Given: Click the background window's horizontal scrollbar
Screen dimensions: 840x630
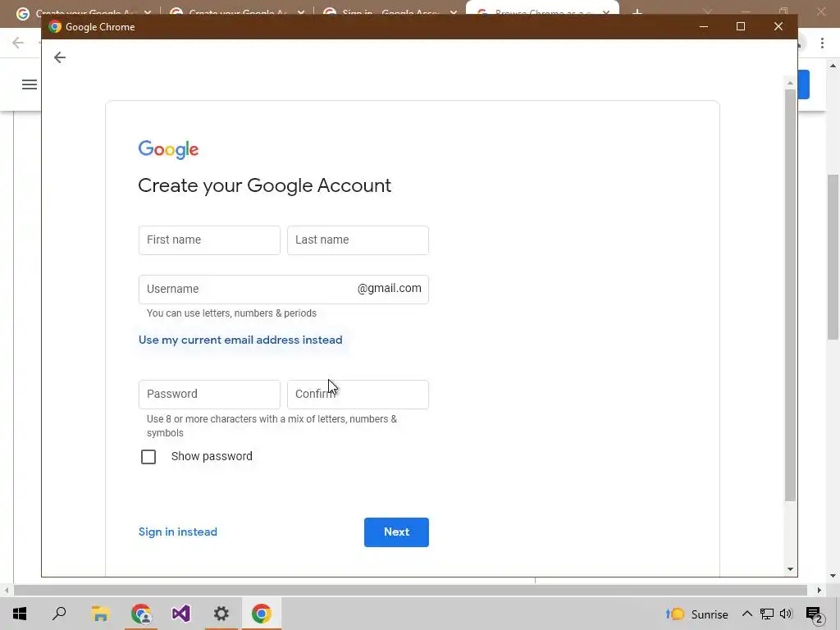Looking at the screenshot, I should click(410, 590).
